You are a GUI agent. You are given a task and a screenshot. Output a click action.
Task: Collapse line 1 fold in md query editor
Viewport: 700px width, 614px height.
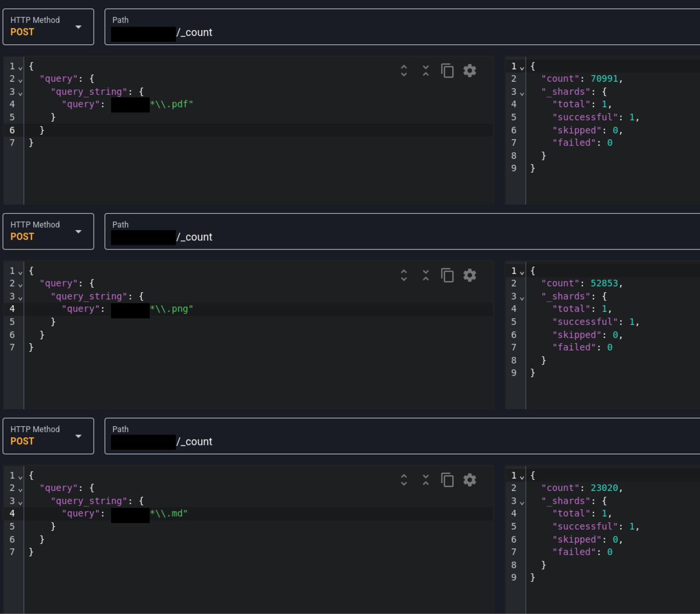[x=20, y=478]
